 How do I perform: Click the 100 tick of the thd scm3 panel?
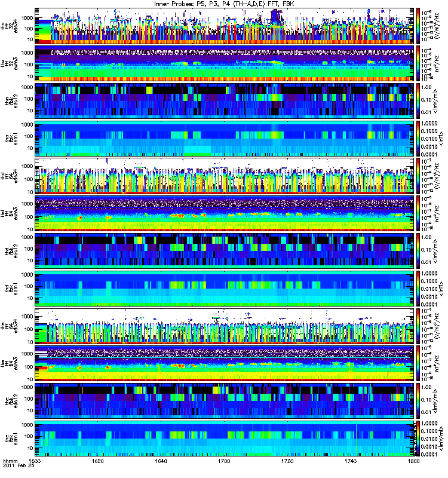29,217
